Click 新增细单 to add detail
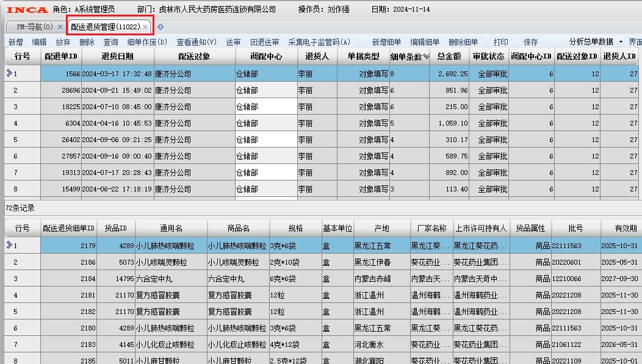 coord(386,42)
